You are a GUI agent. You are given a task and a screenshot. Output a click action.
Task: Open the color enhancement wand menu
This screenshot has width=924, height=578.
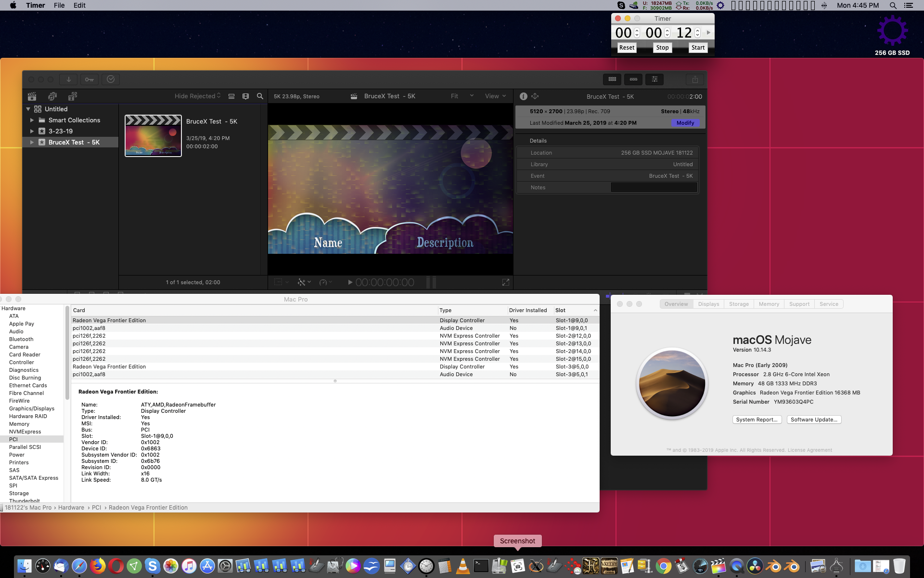click(304, 282)
